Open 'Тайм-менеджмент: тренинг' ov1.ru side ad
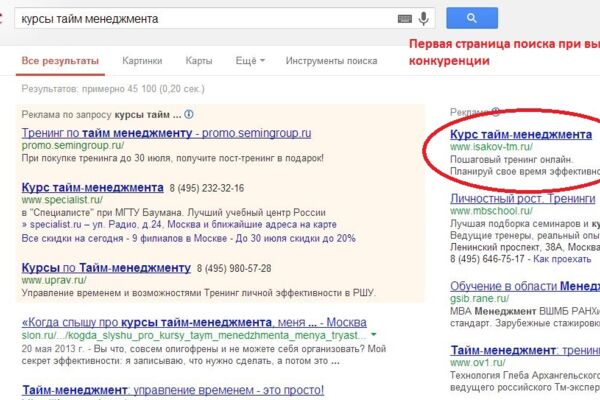The image size is (600, 400). click(525, 350)
